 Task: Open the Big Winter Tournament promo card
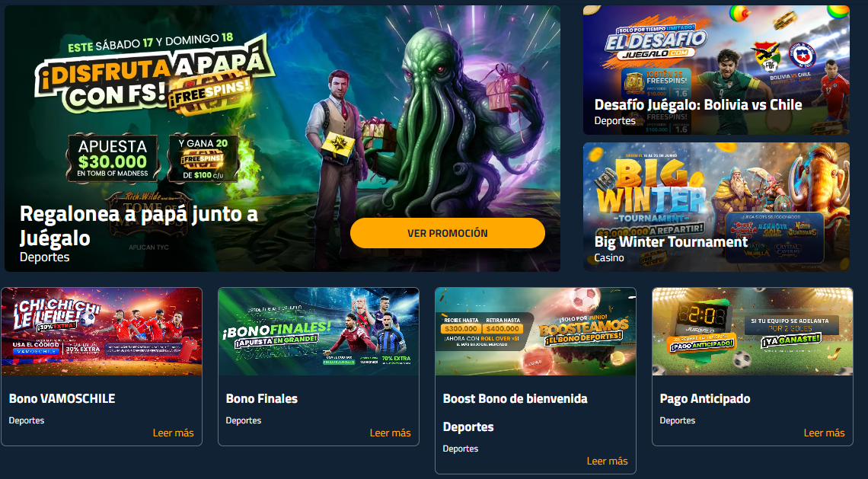[716, 207]
